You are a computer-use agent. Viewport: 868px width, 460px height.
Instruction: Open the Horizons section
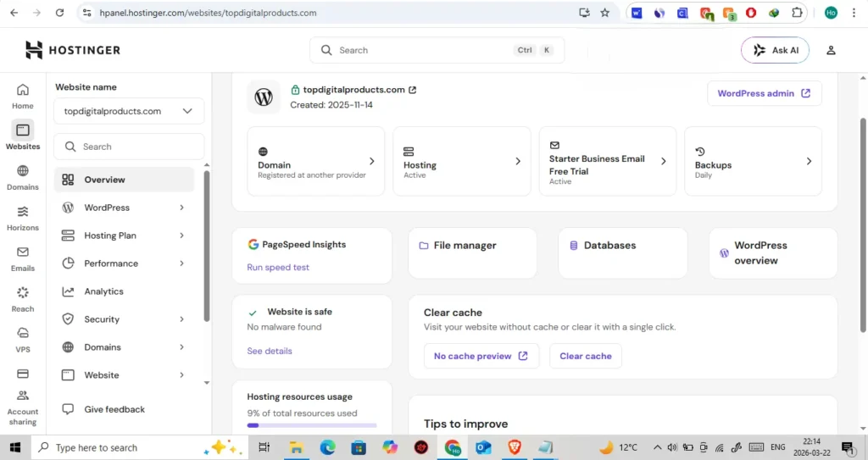click(x=23, y=218)
